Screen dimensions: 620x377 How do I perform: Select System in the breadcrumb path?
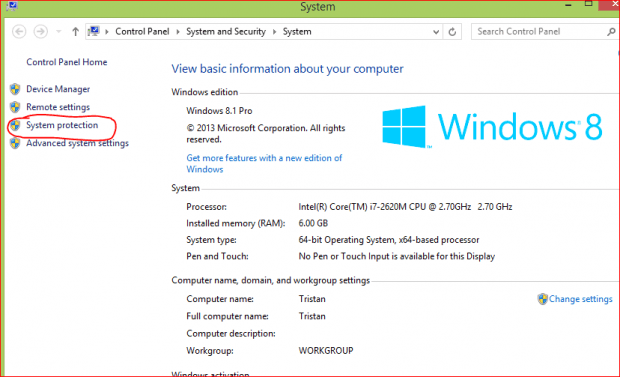click(297, 32)
